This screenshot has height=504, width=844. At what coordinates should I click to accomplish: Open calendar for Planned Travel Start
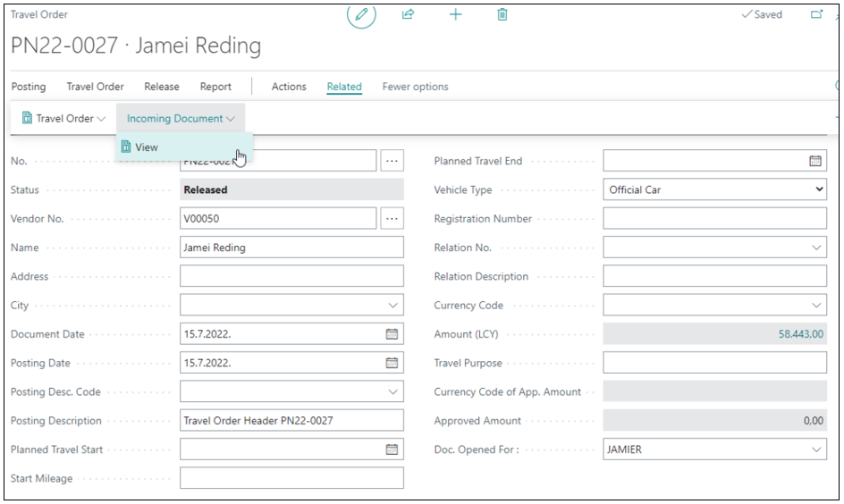tap(392, 449)
